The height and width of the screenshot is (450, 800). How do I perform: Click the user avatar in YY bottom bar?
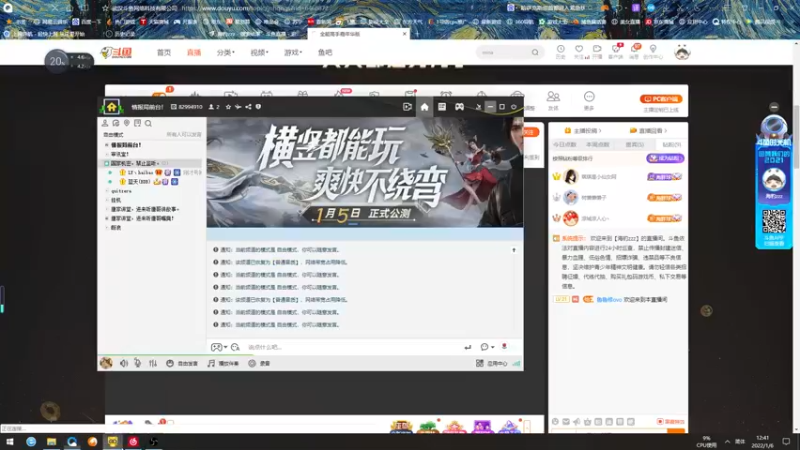click(x=106, y=363)
